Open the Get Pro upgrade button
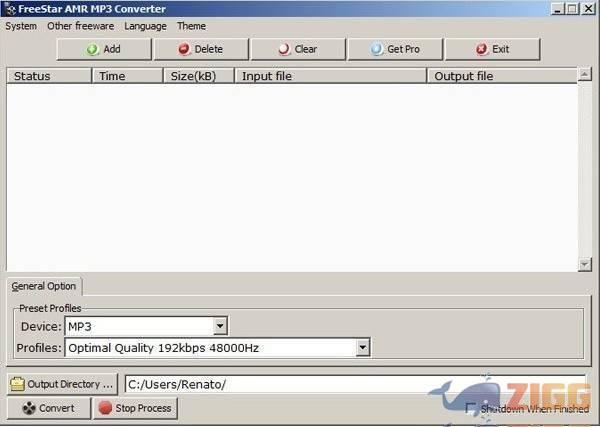Image resolution: width=600 pixels, height=427 pixels. coord(394,49)
